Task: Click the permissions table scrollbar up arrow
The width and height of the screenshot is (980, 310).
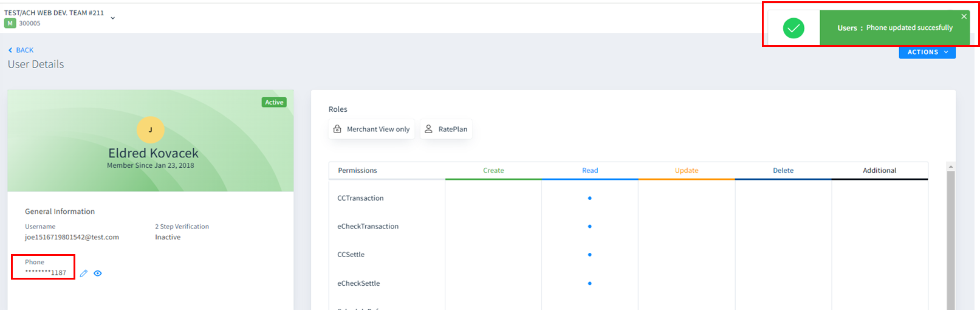Action: point(951,167)
